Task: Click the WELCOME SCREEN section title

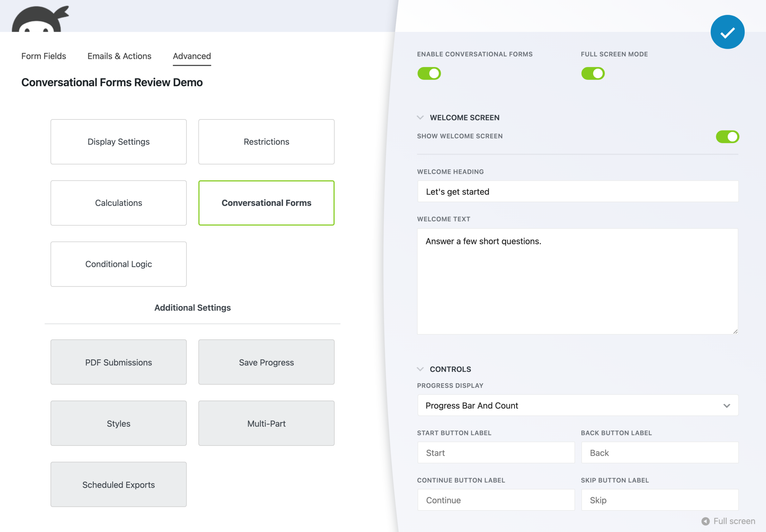Action: [464, 118]
